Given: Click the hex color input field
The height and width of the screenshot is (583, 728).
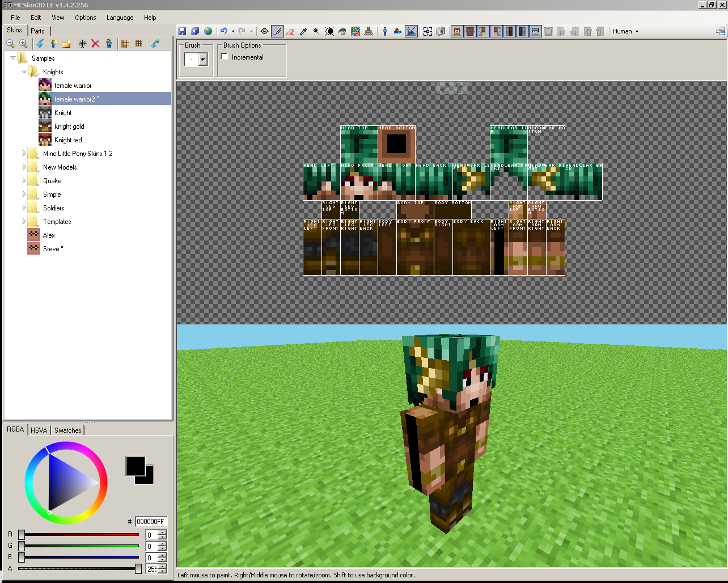Looking at the screenshot, I should pos(151,522).
